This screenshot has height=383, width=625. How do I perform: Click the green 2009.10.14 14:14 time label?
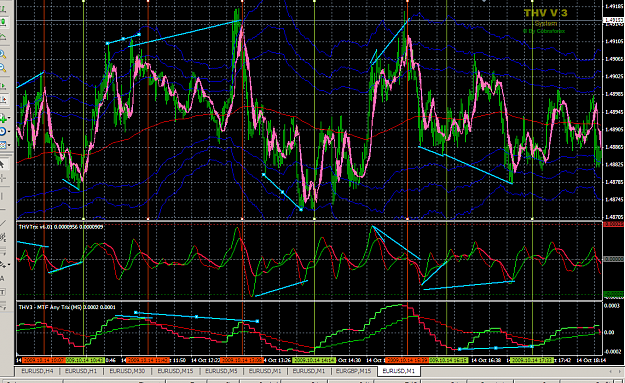(313, 360)
